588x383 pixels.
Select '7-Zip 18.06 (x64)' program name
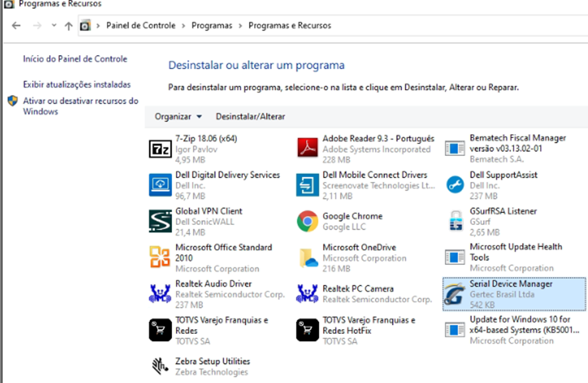206,139
